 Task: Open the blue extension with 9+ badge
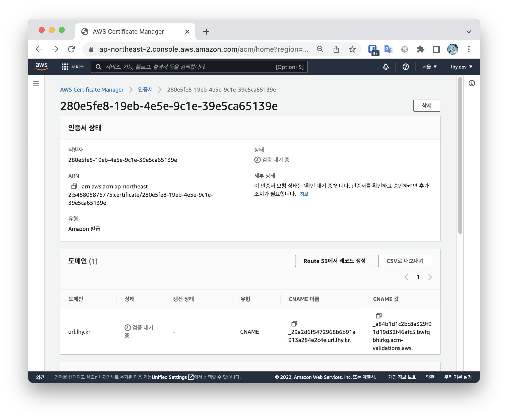tap(373, 50)
